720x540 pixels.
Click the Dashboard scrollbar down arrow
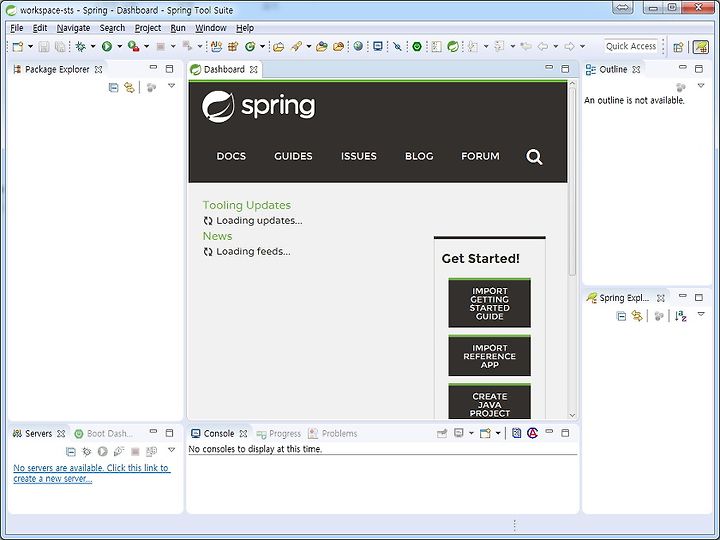[572, 415]
